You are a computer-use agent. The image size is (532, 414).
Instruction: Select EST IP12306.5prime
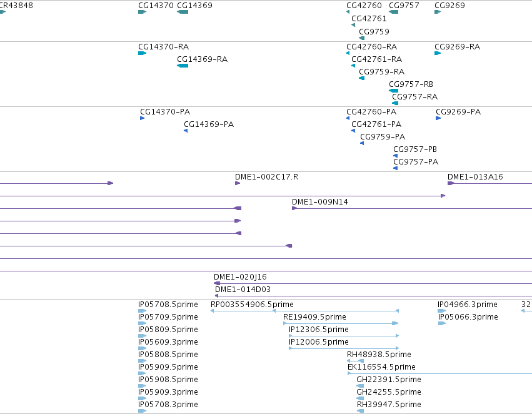click(344, 336)
